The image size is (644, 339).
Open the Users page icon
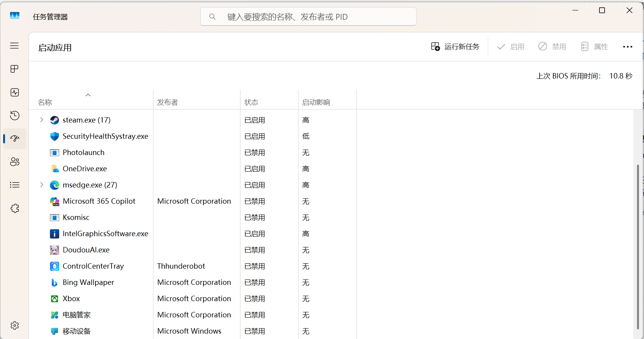point(15,162)
